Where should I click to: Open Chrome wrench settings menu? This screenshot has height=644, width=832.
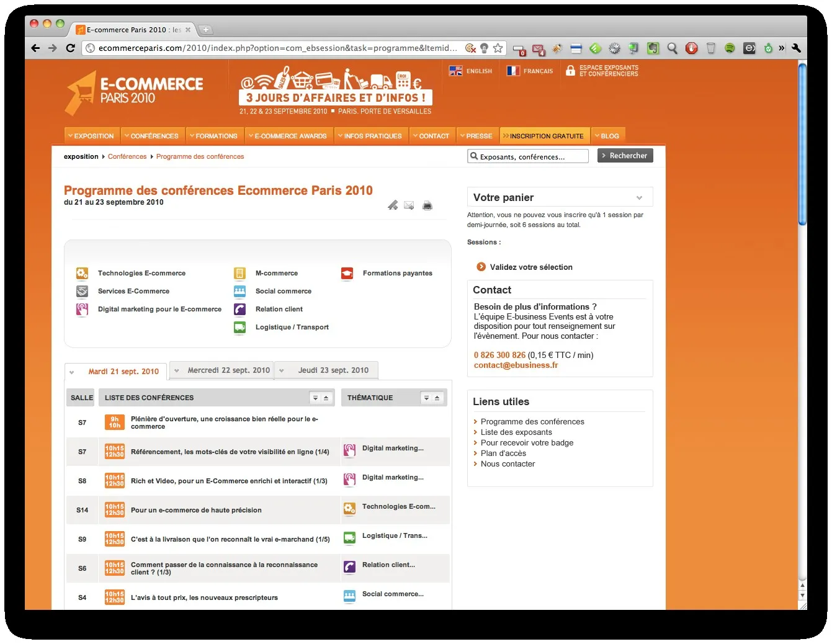pos(796,48)
